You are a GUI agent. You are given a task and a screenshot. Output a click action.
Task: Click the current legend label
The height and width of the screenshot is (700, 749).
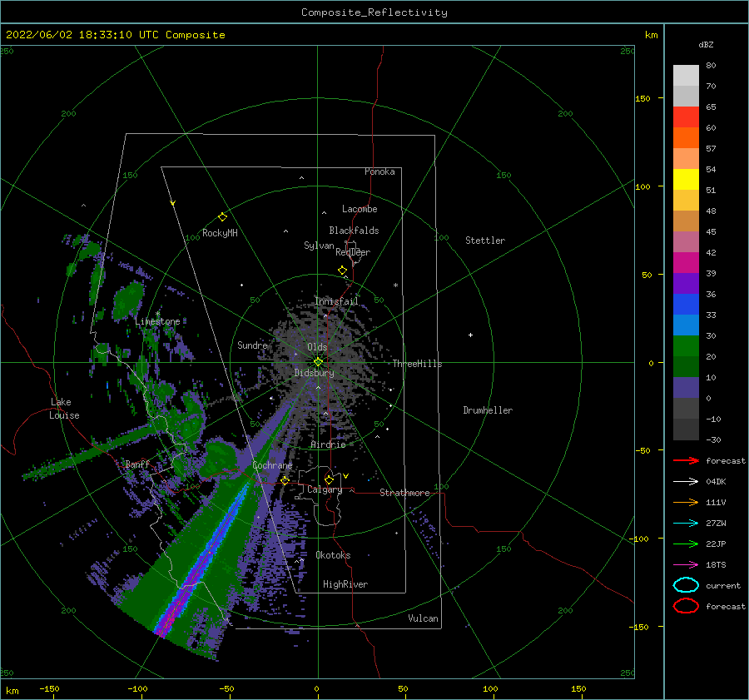[x=723, y=585]
